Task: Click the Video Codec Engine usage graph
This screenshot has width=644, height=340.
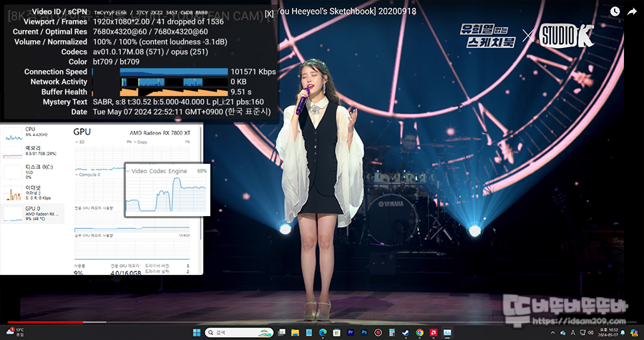Action: (166, 194)
